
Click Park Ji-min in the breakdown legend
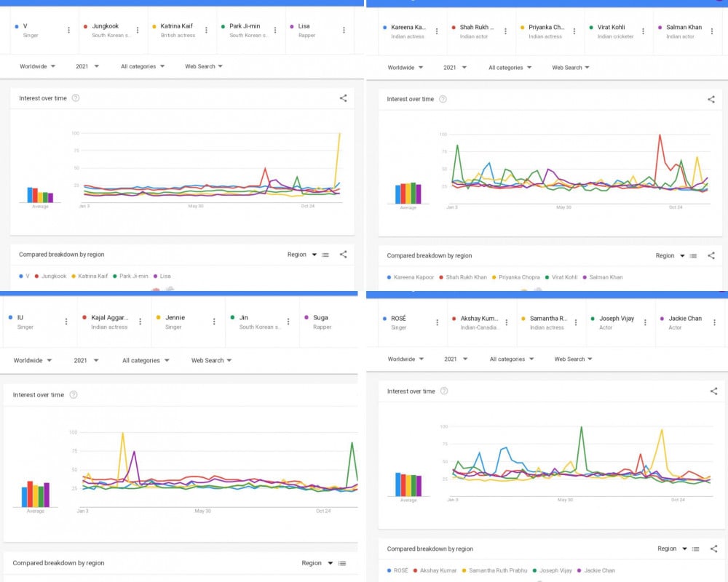click(x=130, y=276)
